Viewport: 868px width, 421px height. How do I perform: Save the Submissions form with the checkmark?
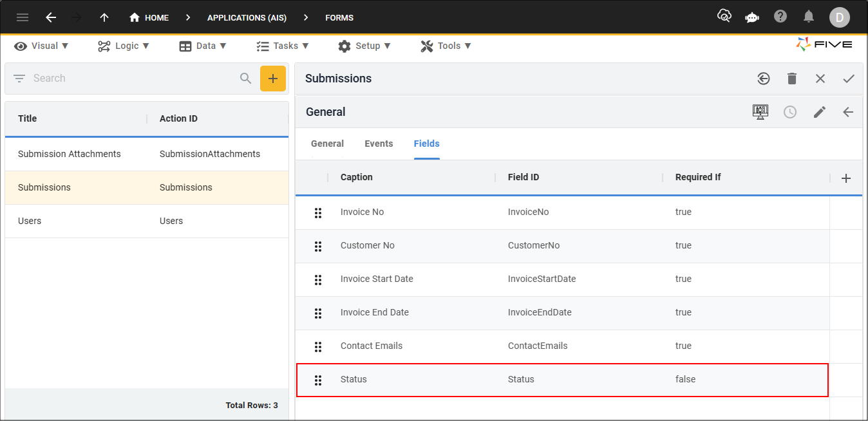coord(848,79)
